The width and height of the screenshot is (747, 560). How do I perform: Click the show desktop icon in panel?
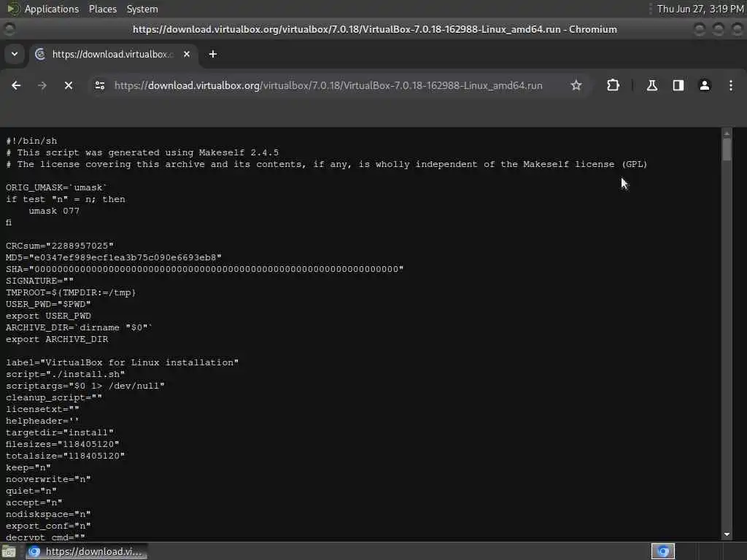9,552
